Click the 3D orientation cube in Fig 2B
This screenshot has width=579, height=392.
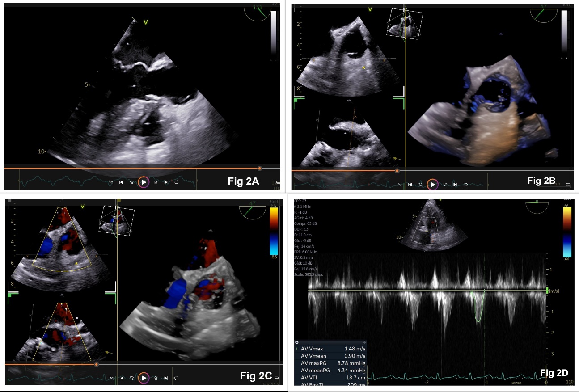coord(404,24)
